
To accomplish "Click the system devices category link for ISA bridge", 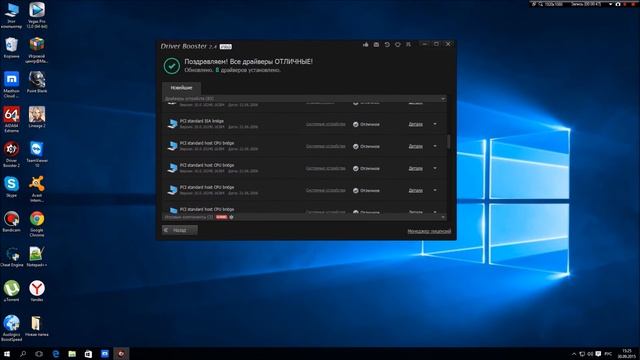I will (325, 124).
